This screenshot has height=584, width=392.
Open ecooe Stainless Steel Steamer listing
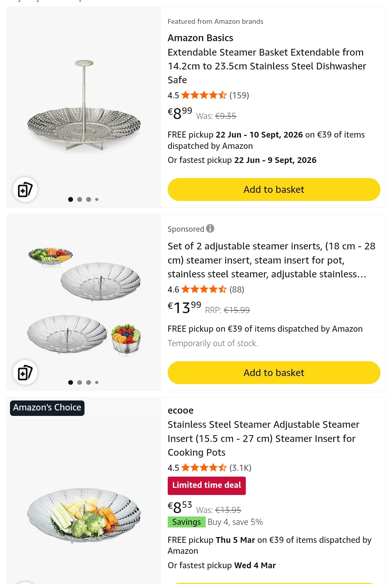tap(263, 438)
